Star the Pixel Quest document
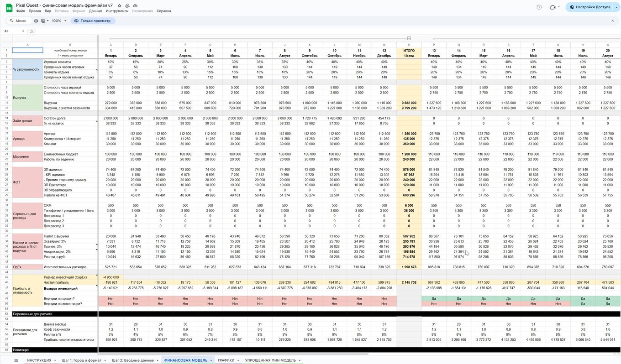 [119, 5]
